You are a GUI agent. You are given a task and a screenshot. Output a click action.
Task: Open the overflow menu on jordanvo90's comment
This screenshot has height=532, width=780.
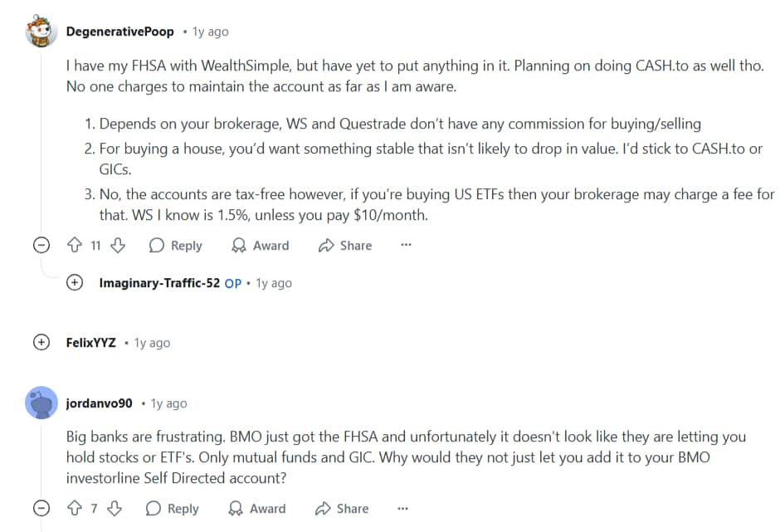coord(402,509)
